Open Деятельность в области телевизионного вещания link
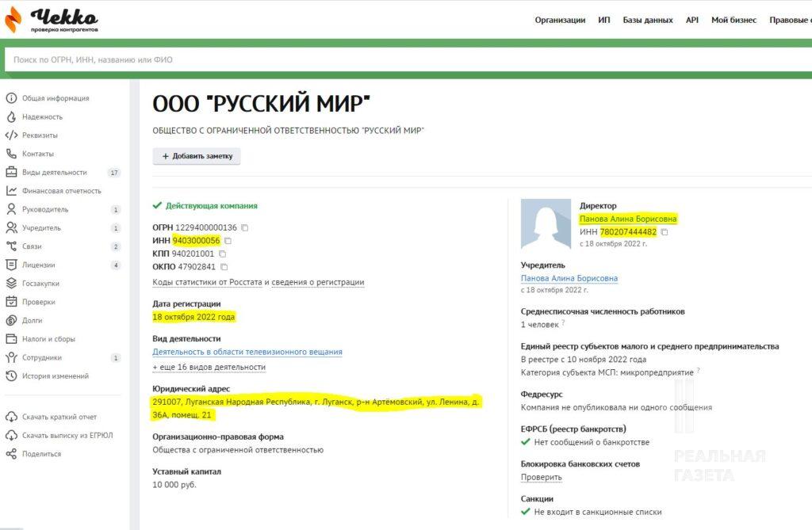 (x=247, y=352)
